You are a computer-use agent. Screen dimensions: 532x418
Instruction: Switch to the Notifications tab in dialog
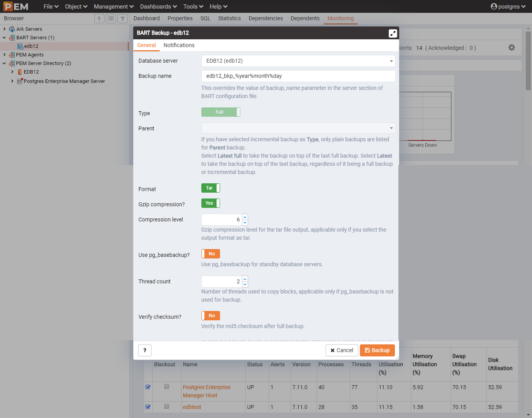(179, 45)
